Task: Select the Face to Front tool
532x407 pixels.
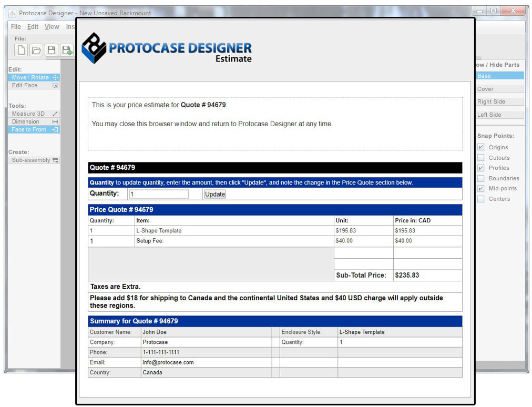Action: (34, 130)
